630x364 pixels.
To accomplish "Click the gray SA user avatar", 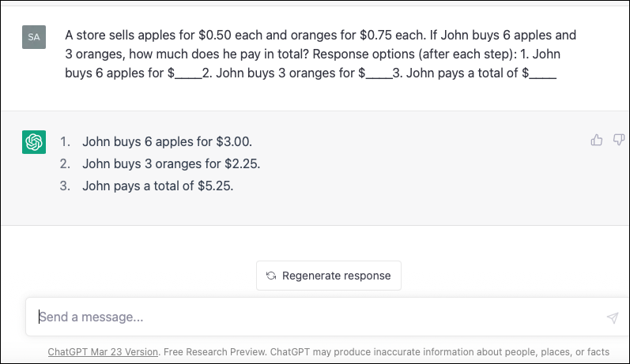I will [x=34, y=37].
